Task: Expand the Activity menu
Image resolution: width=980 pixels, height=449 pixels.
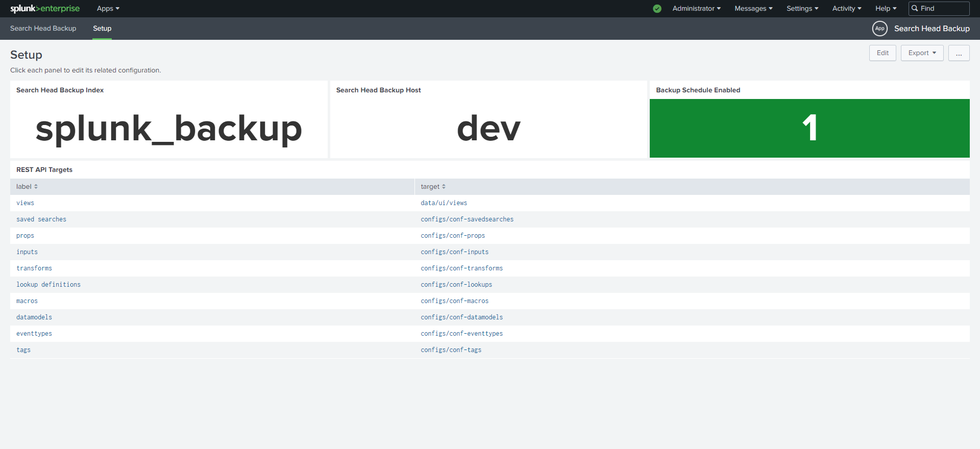Action: (x=847, y=9)
